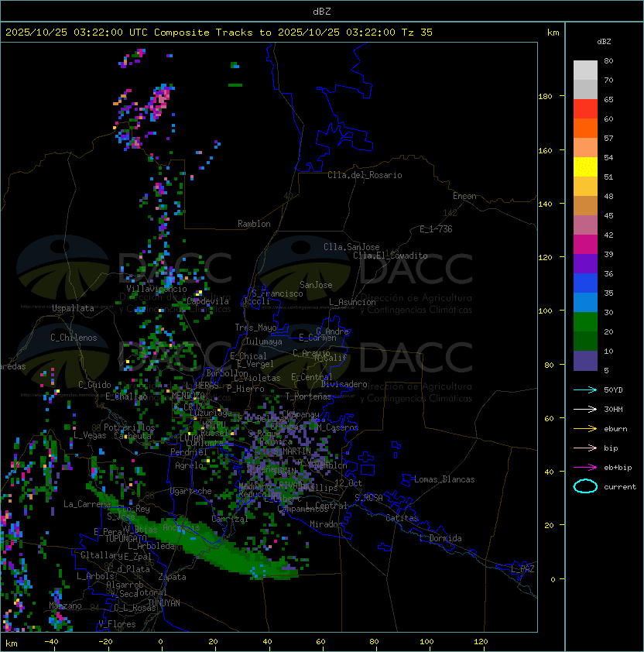Click the V_Flores place label
644x652 pixels.
pyautogui.click(x=117, y=624)
